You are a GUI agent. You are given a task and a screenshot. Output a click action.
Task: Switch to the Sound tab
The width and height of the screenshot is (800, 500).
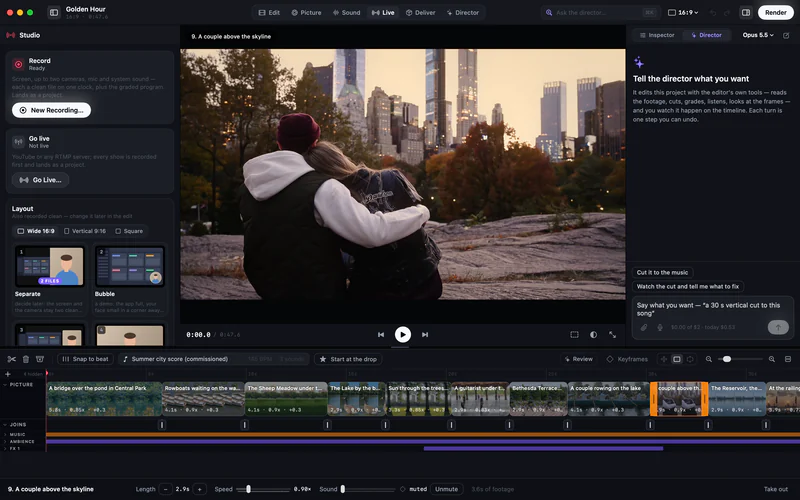(x=346, y=12)
